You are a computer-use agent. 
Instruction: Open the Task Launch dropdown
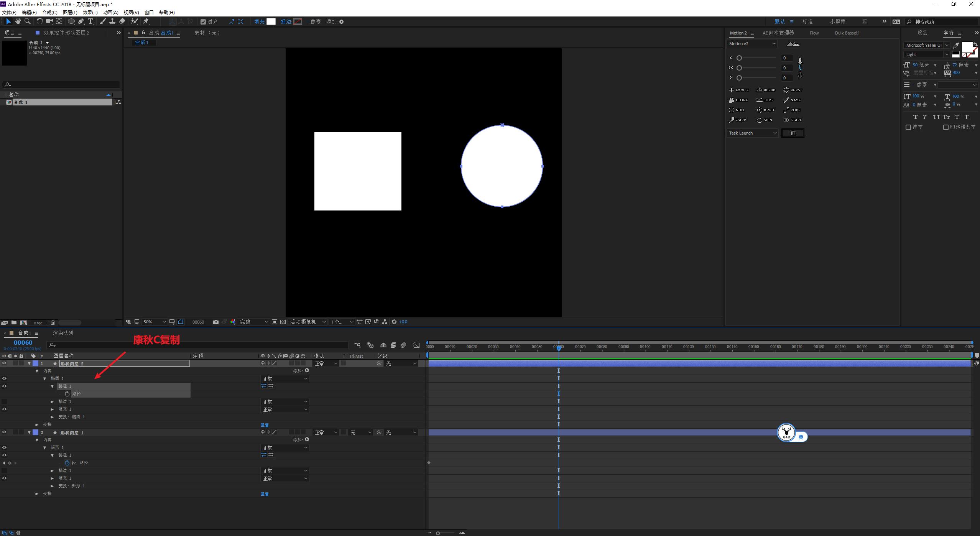coord(752,133)
